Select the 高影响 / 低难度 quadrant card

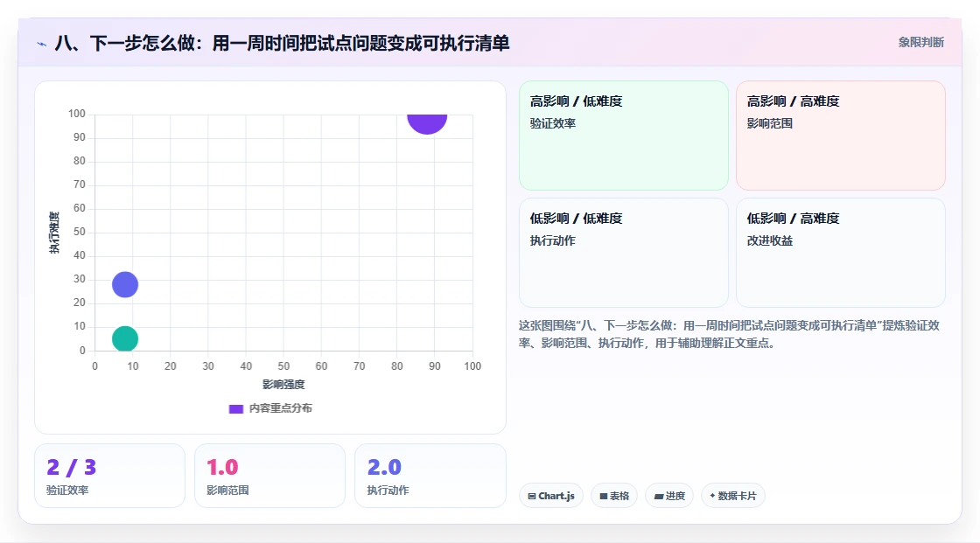pyautogui.click(x=624, y=135)
